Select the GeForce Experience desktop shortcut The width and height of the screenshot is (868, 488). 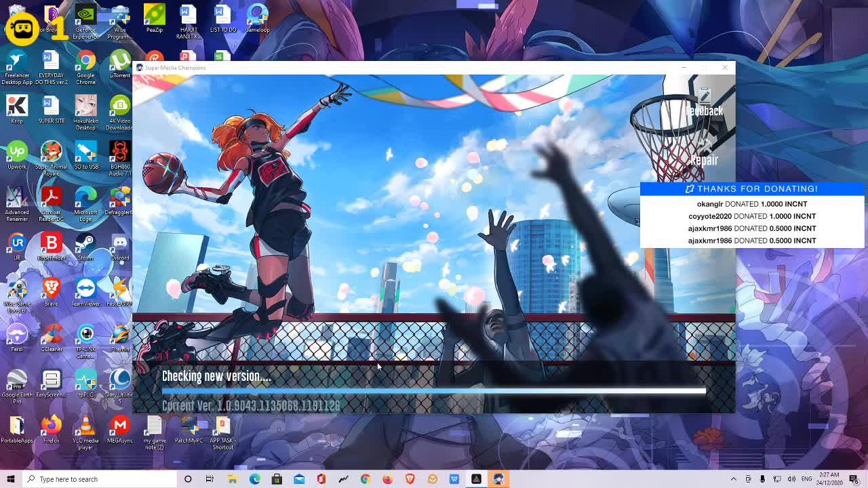point(85,20)
